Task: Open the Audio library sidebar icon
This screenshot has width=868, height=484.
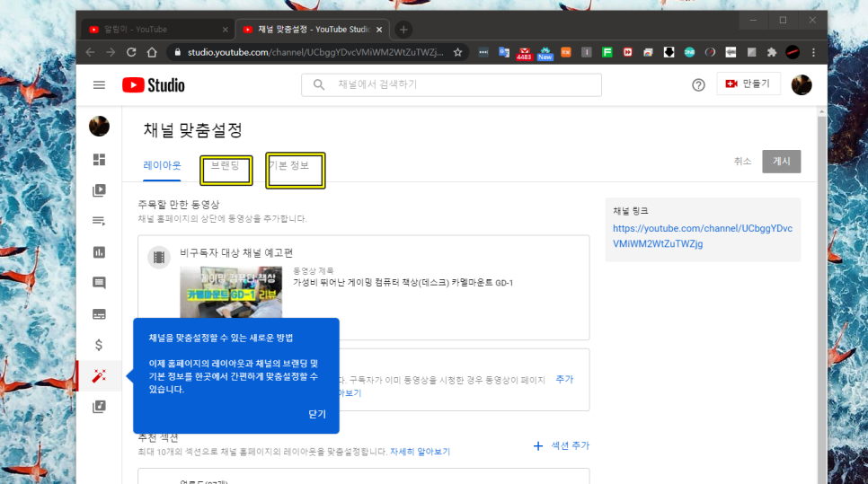Action: click(x=99, y=407)
